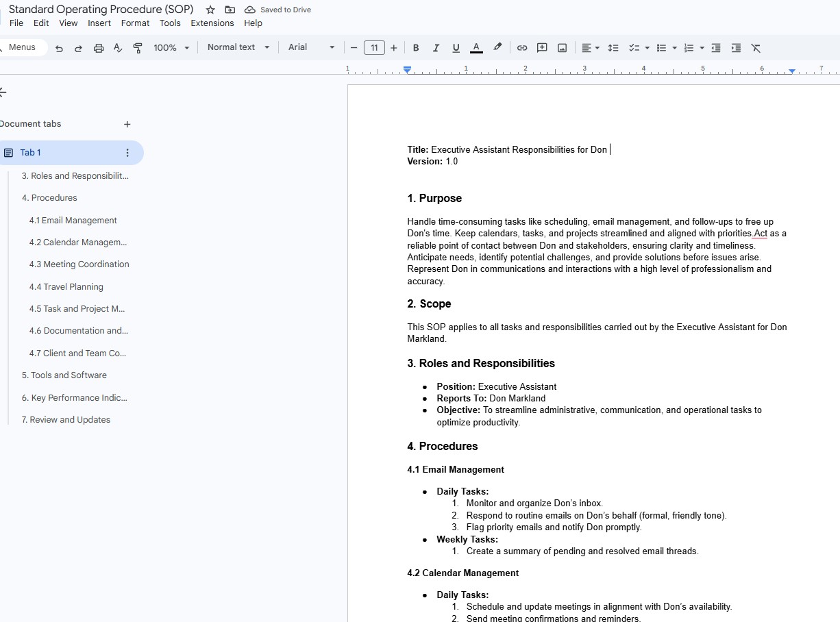
Task: Open the bulleted list options arrow
Action: [x=675, y=48]
